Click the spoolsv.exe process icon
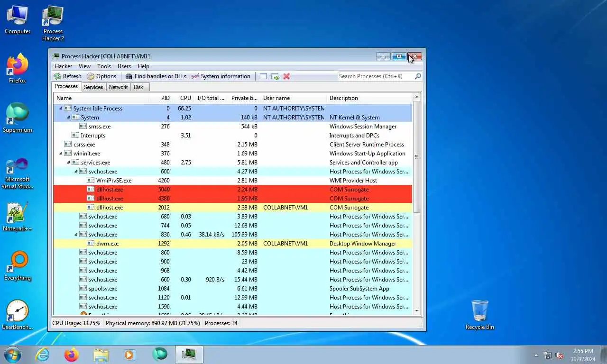Viewport: 607px width, 364px height. [x=83, y=289]
